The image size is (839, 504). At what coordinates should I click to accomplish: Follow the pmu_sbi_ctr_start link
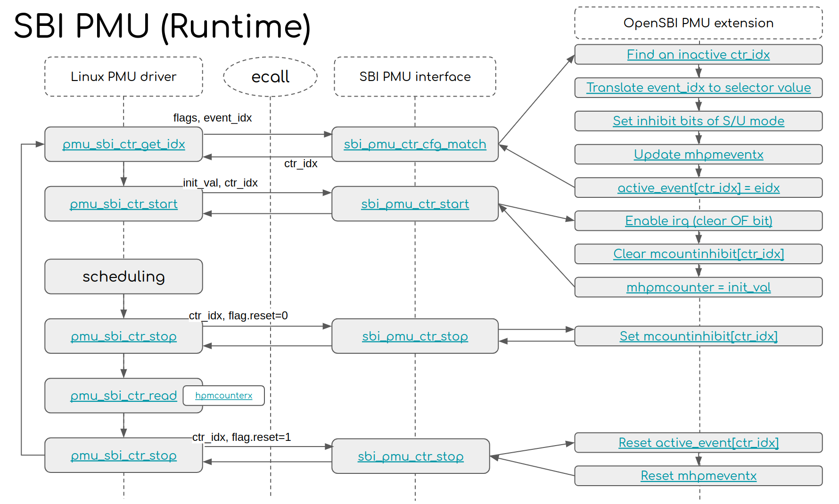click(x=123, y=204)
